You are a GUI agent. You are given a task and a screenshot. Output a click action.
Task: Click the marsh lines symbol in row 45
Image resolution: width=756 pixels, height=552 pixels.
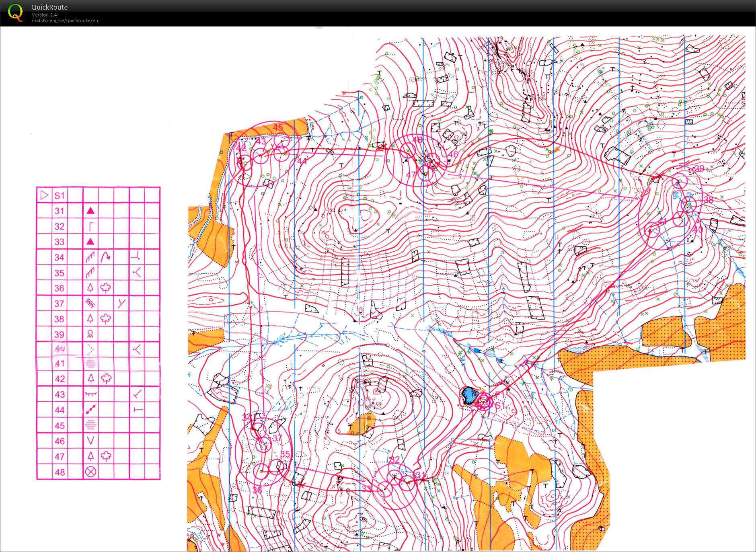(91, 425)
